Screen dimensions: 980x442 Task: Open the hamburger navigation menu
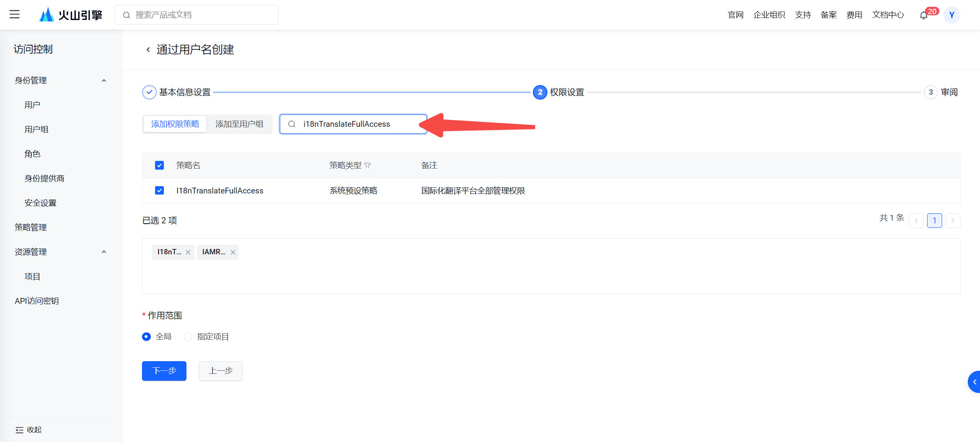tap(15, 15)
